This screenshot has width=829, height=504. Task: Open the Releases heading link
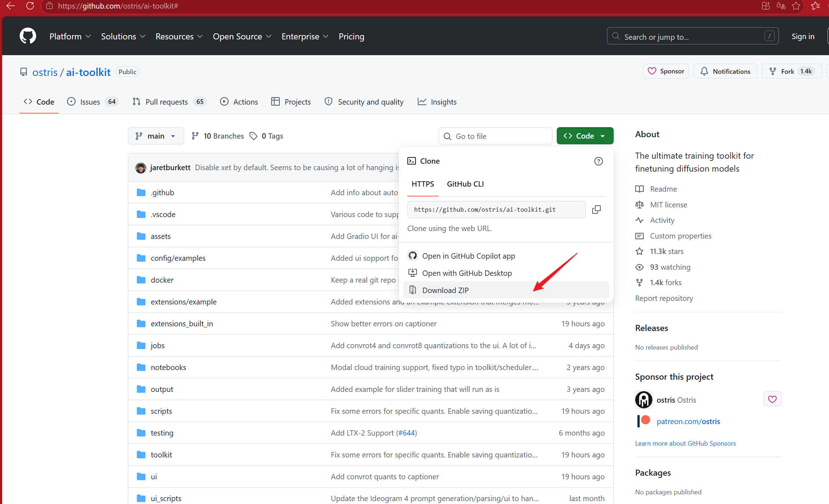pyautogui.click(x=651, y=328)
